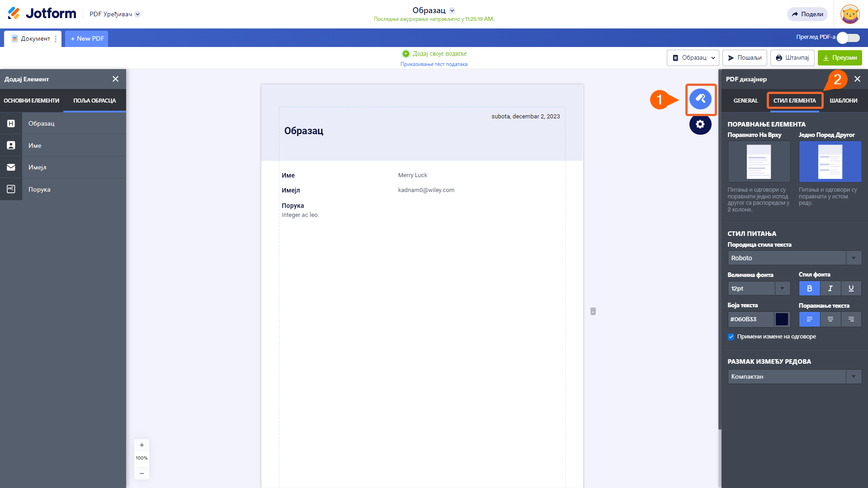Switch to the ШАБЛОНИ tab

tap(843, 100)
